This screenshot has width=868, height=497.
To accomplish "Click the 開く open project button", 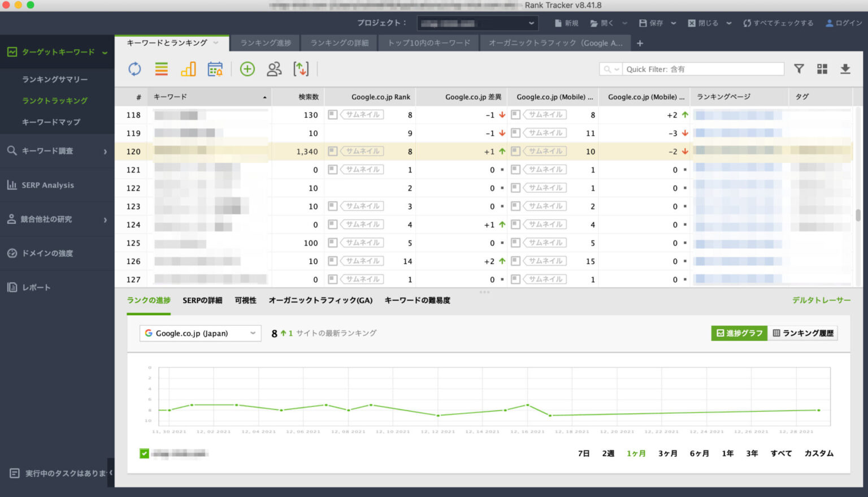I will pos(602,23).
